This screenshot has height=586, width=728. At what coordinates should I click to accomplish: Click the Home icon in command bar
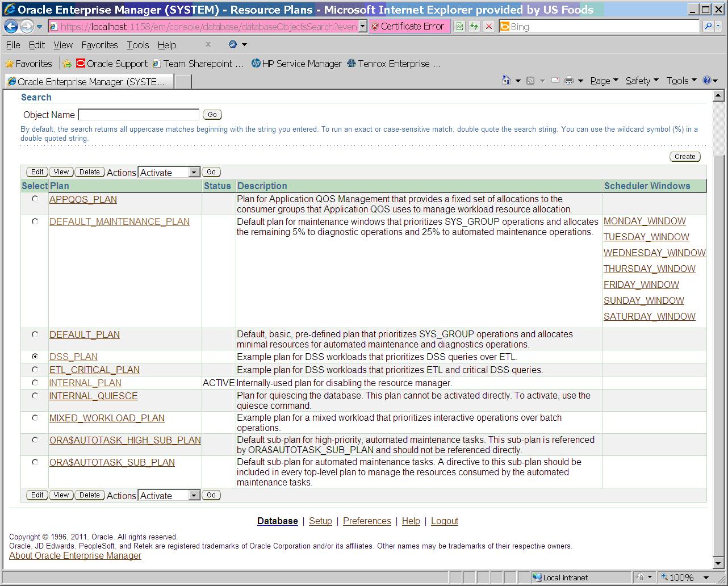click(x=507, y=81)
